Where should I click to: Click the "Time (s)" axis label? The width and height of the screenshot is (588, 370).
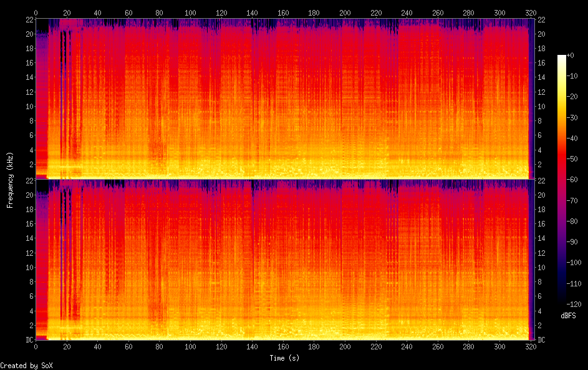(282, 358)
